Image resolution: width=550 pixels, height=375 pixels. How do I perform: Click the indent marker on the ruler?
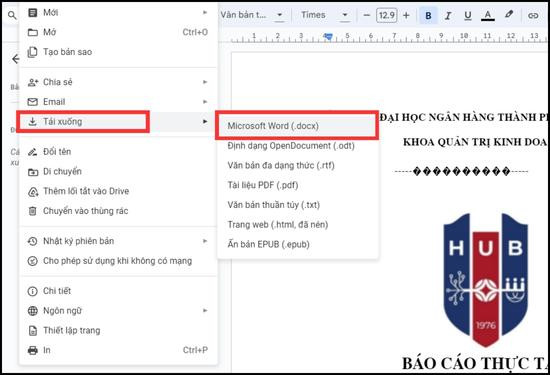coord(328,36)
